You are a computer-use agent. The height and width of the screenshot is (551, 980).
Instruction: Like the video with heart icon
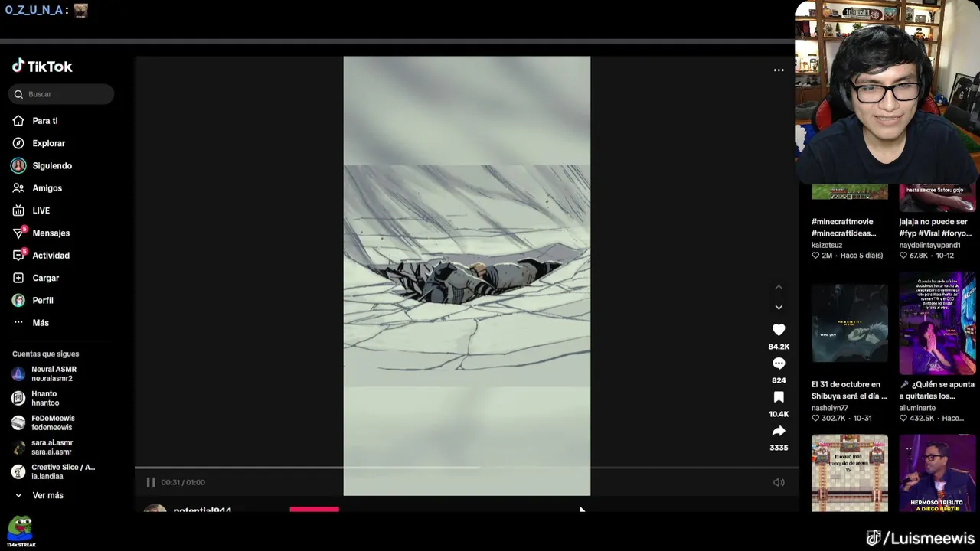point(779,330)
